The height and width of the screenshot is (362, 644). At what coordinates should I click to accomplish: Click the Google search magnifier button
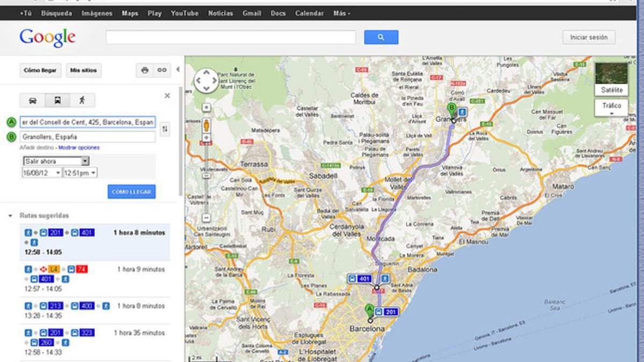pos(381,37)
